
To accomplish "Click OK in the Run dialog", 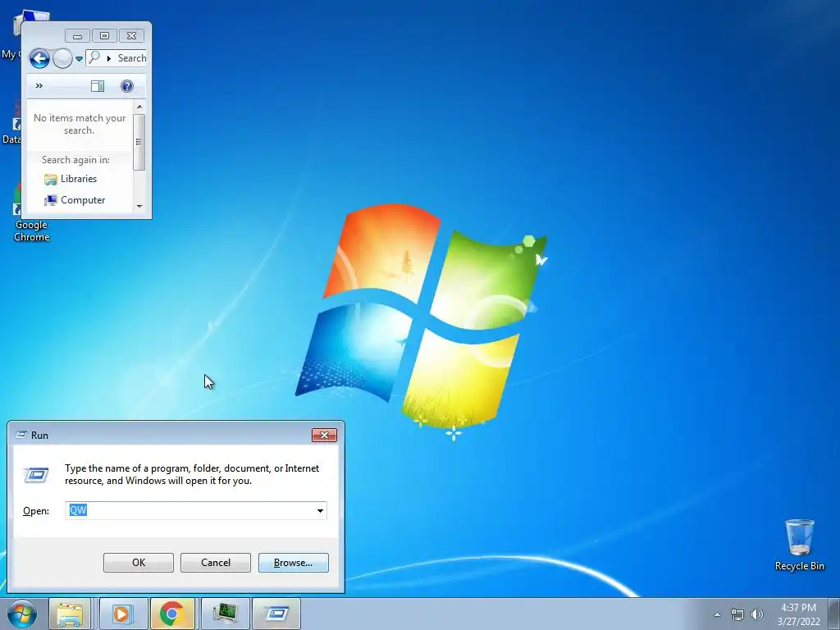I will [139, 563].
